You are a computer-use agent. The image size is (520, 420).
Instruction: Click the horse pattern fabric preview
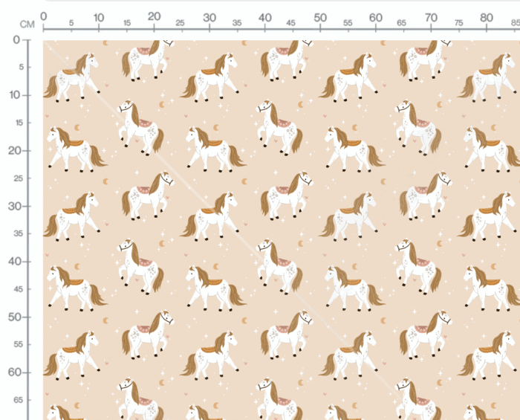[282, 230]
